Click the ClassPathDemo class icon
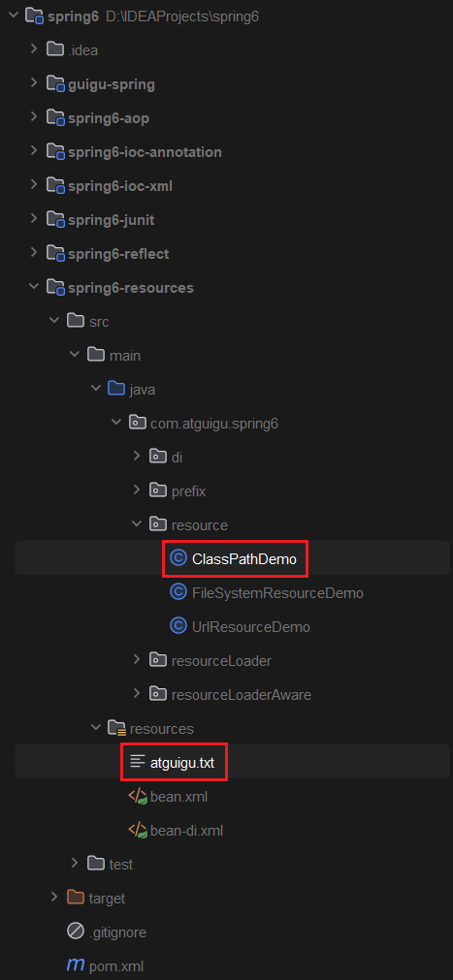Screen dimensions: 453x980 pos(178,558)
